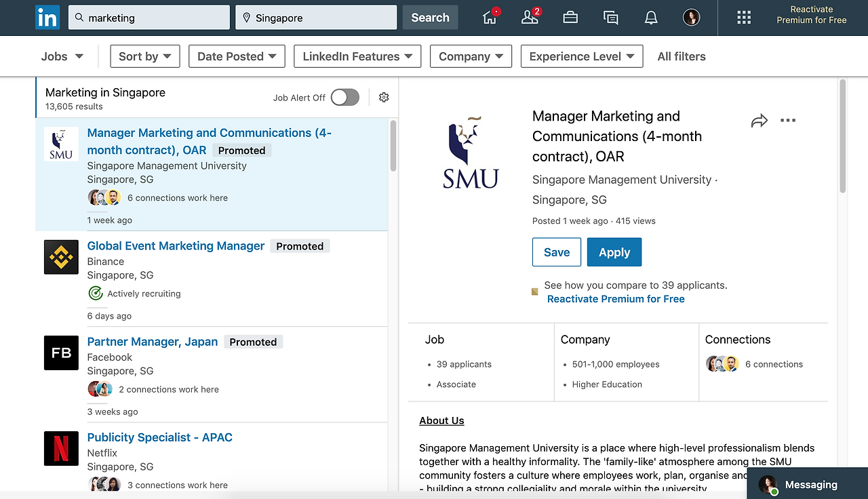
Task: Expand the Sort by dropdown
Action: 145,56
